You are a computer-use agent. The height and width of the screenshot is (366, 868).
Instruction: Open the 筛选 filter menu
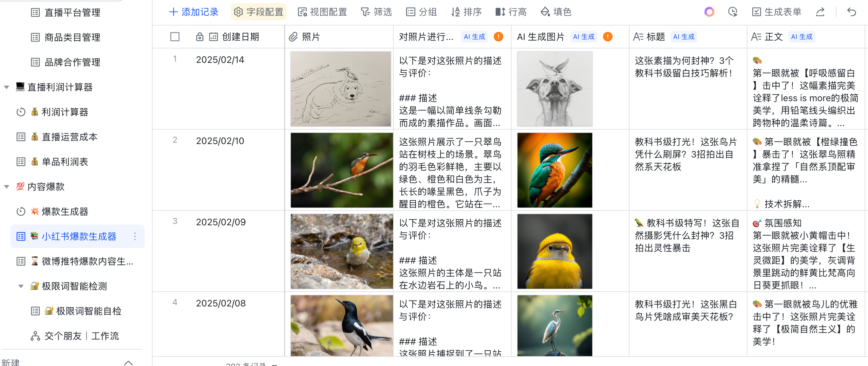tap(376, 12)
